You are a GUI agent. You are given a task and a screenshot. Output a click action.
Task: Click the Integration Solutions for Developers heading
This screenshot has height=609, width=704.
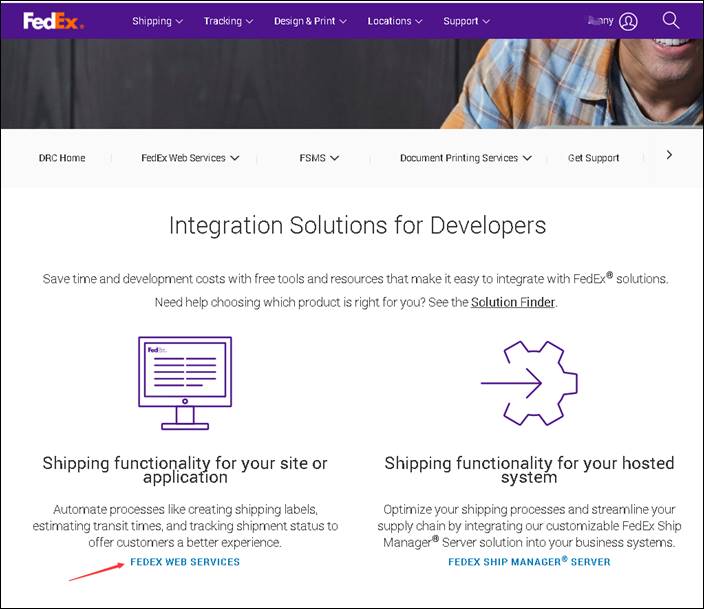[357, 225]
